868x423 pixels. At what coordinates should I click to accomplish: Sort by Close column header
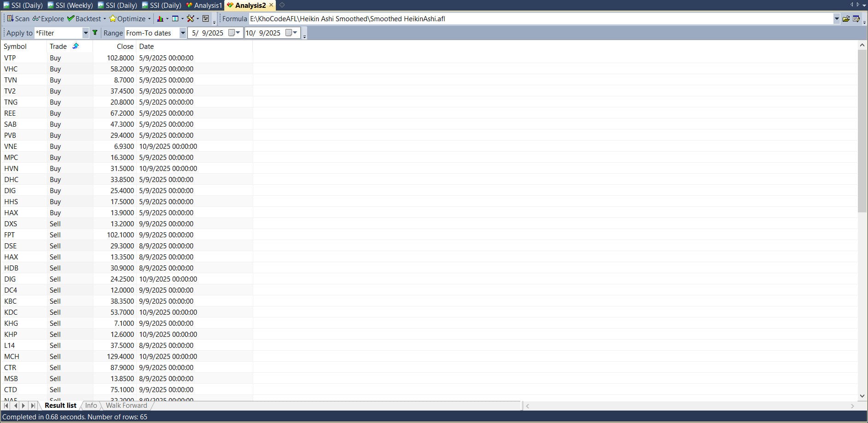pyautogui.click(x=114, y=46)
